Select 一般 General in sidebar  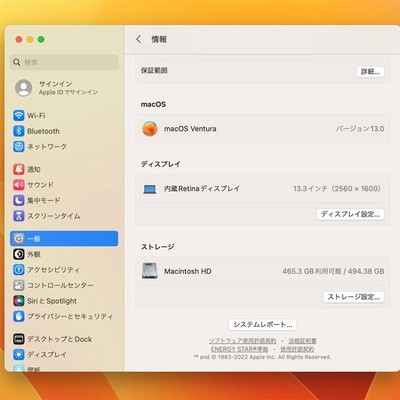[64, 239]
